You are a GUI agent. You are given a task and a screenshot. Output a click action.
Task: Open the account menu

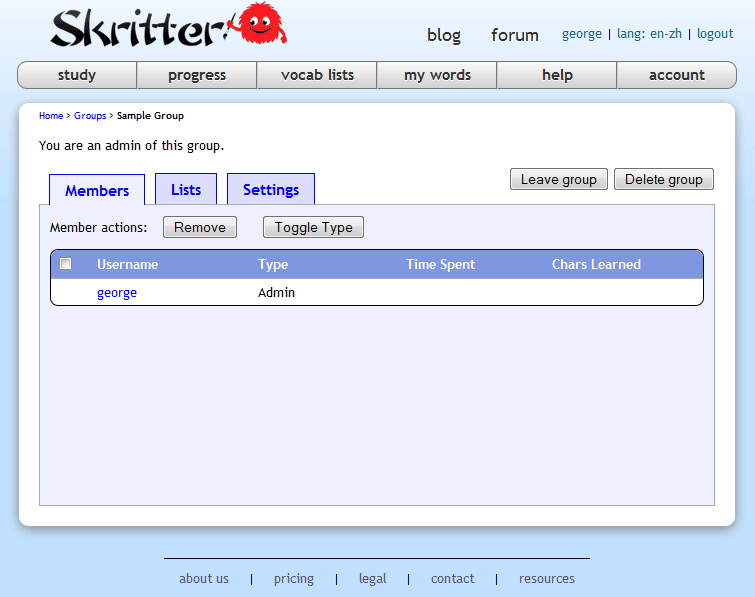tap(677, 75)
